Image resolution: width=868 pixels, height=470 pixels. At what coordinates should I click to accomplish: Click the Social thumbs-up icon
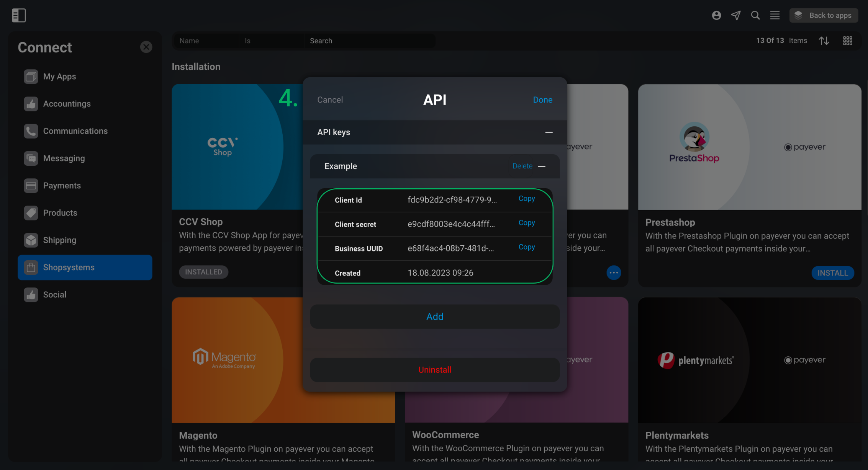(x=31, y=294)
